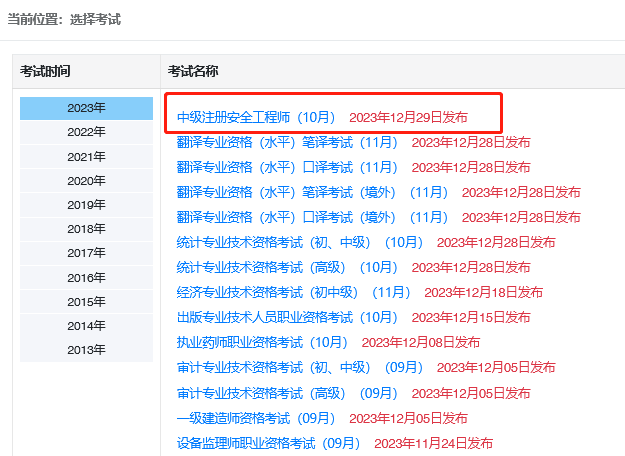Open 一级建造师资格考试（09月）link
The width and height of the screenshot is (625, 456).
[x=256, y=418]
